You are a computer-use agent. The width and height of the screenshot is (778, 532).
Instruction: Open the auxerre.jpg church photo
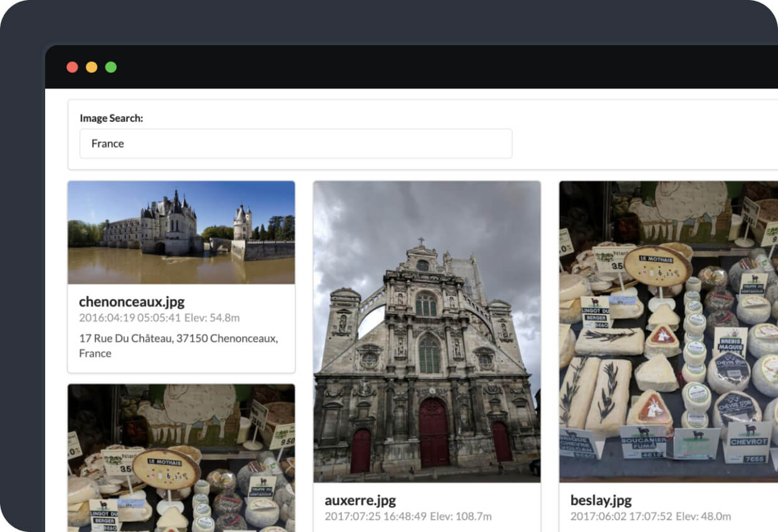point(427,332)
